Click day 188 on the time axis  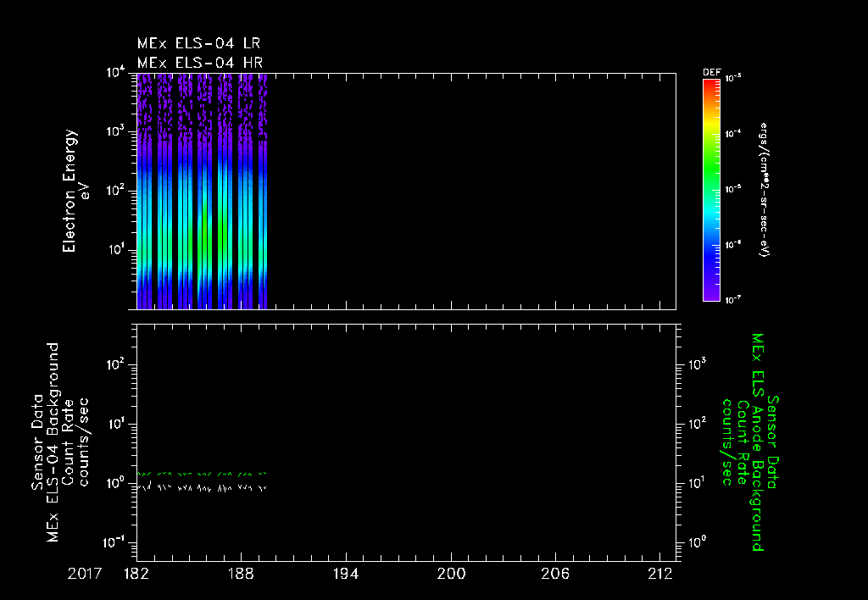(242, 574)
